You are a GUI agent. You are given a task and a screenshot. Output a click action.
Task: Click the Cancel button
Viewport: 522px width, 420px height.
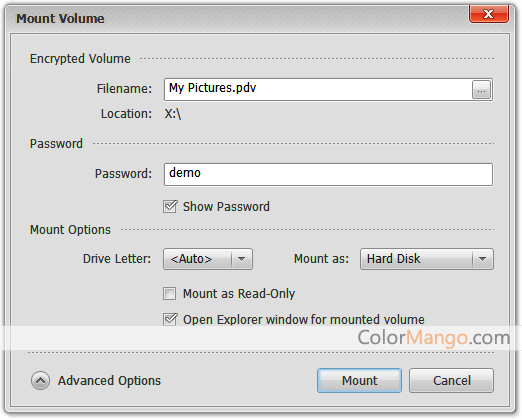coord(452,380)
